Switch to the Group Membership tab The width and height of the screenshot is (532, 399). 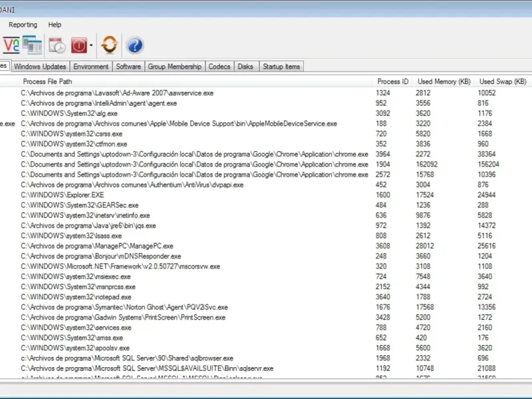click(x=175, y=66)
